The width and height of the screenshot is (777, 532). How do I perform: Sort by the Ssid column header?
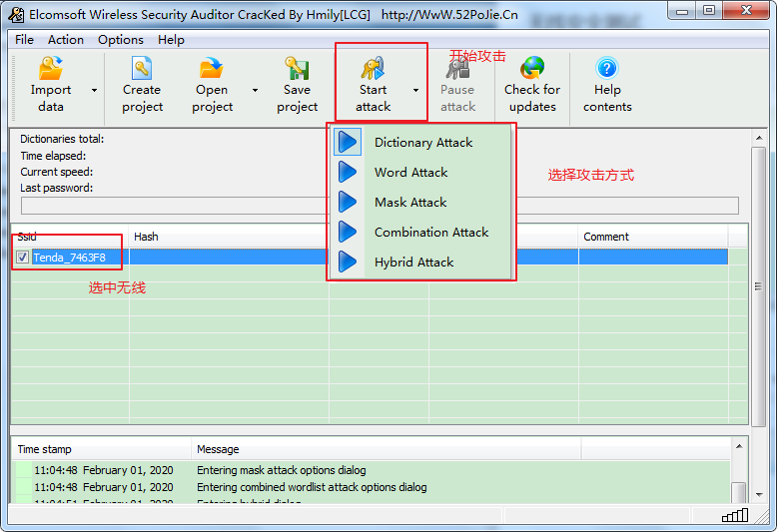pyautogui.click(x=70, y=237)
